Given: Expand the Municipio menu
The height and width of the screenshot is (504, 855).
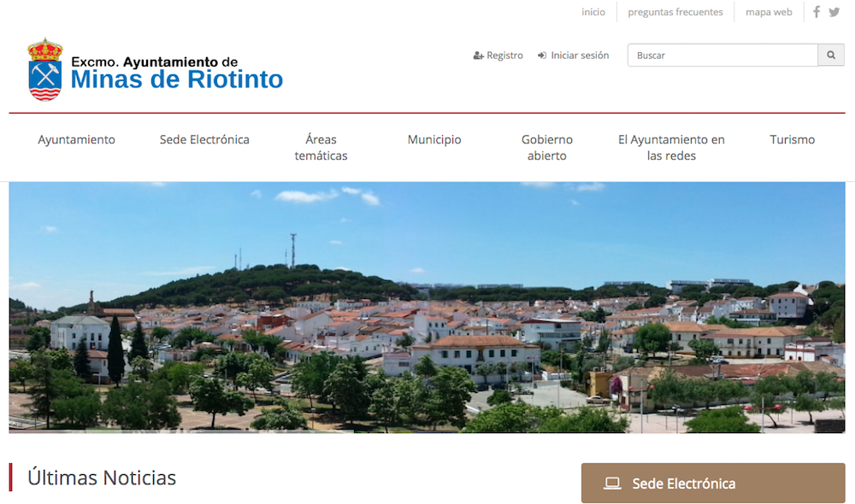Looking at the screenshot, I should pos(434,140).
